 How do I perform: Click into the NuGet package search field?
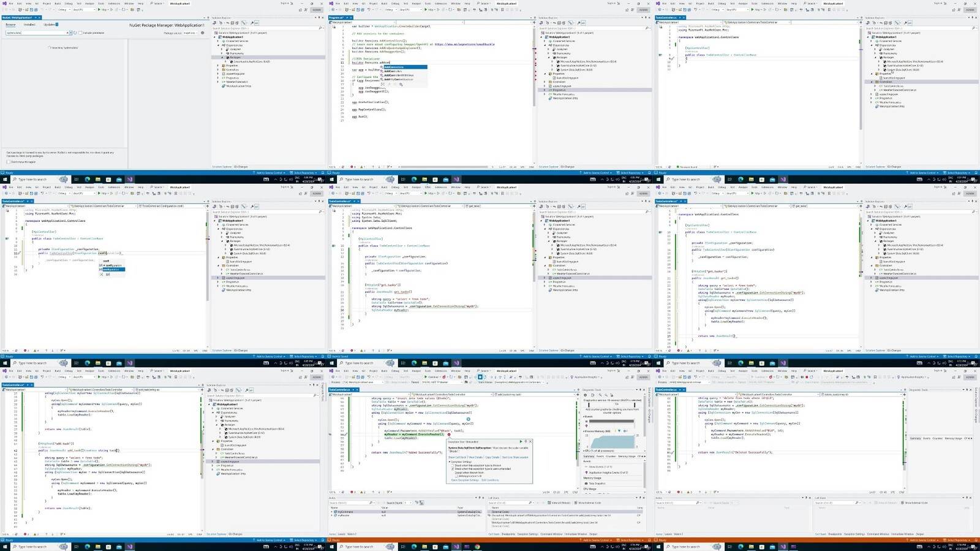35,32
